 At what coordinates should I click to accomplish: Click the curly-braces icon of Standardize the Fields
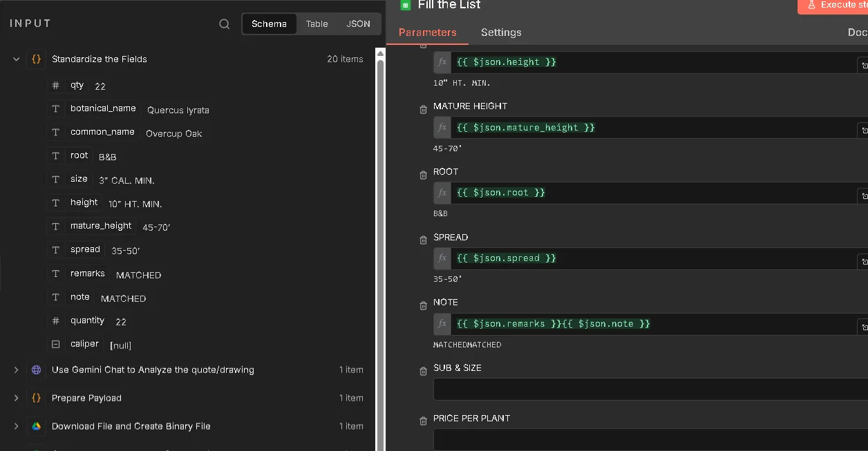(36, 59)
